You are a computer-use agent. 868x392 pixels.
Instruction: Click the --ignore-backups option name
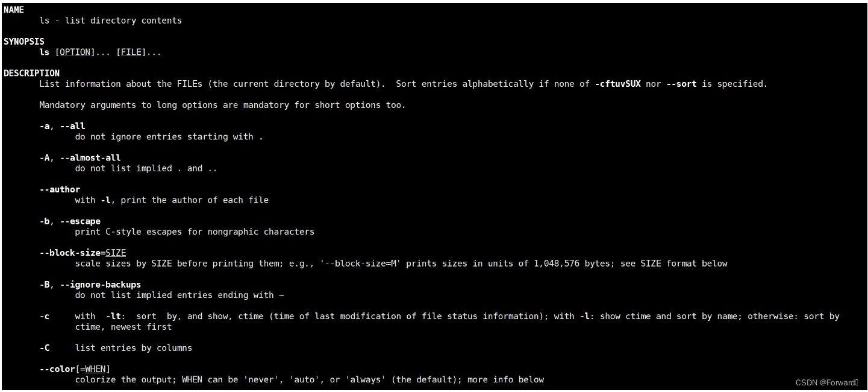101,285
